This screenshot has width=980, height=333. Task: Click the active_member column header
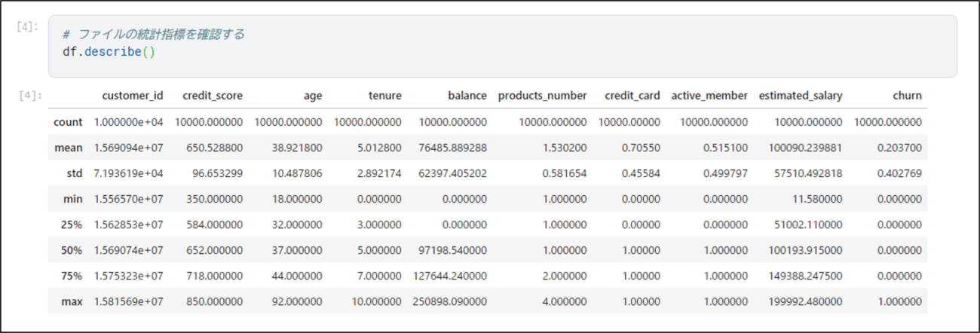click(x=709, y=96)
